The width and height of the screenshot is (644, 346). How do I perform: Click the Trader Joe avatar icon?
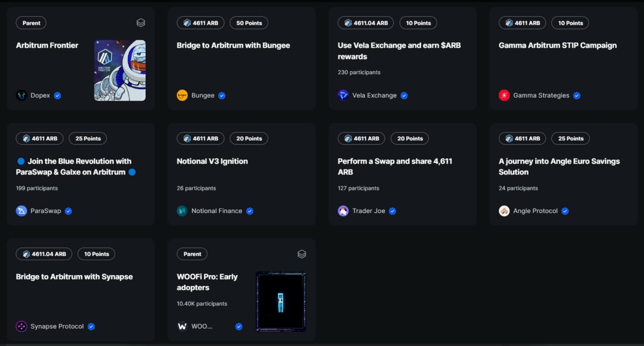pos(343,211)
